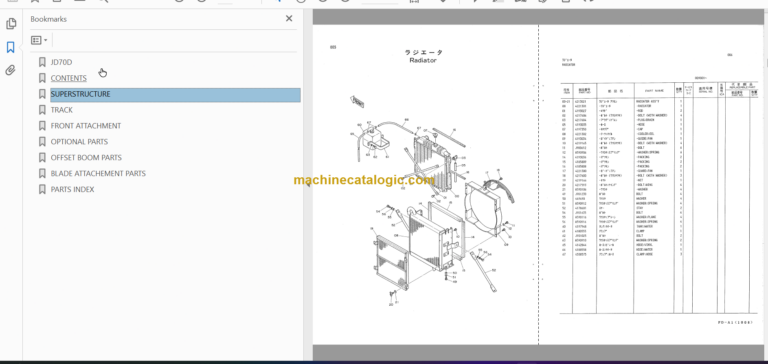This screenshot has width=768, height=364.
Task: Open the TRACK bookmark
Action: click(x=62, y=110)
